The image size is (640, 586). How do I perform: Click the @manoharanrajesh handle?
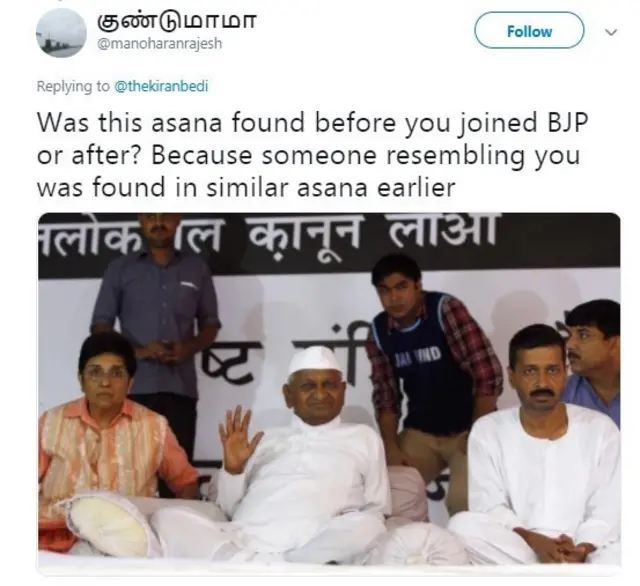point(159,43)
